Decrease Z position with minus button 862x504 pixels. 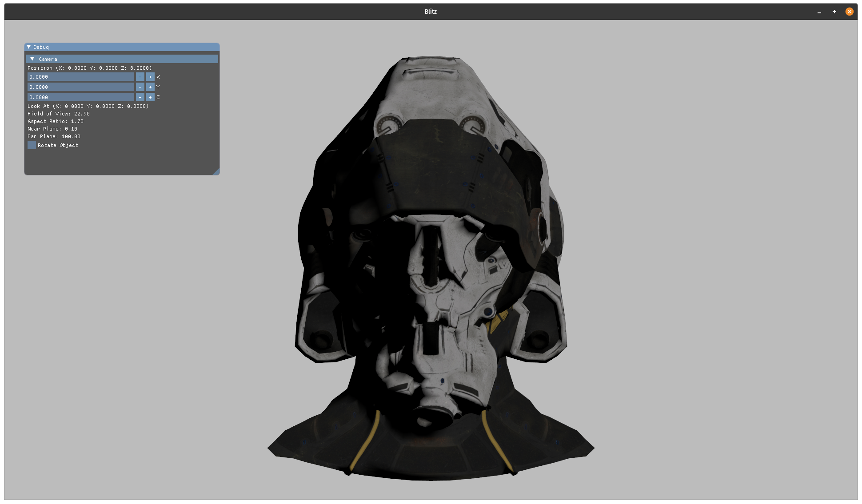[140, 97]
